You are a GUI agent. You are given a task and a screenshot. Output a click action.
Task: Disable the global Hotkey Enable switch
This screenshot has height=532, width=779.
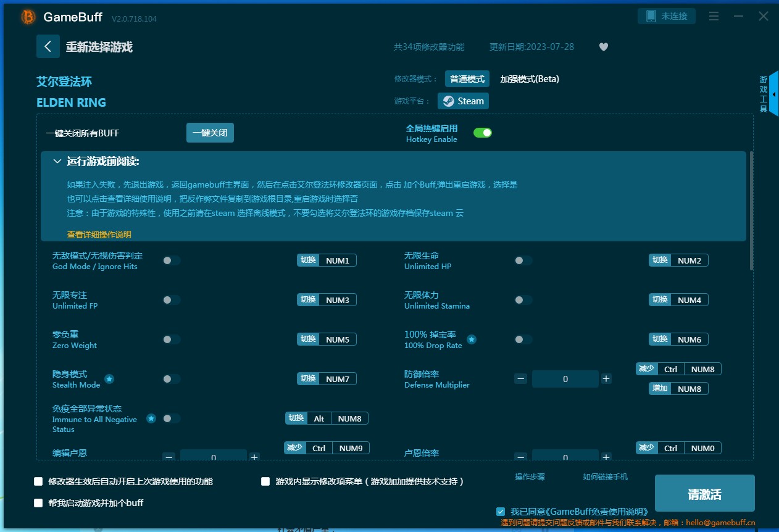tap(483, 133)
